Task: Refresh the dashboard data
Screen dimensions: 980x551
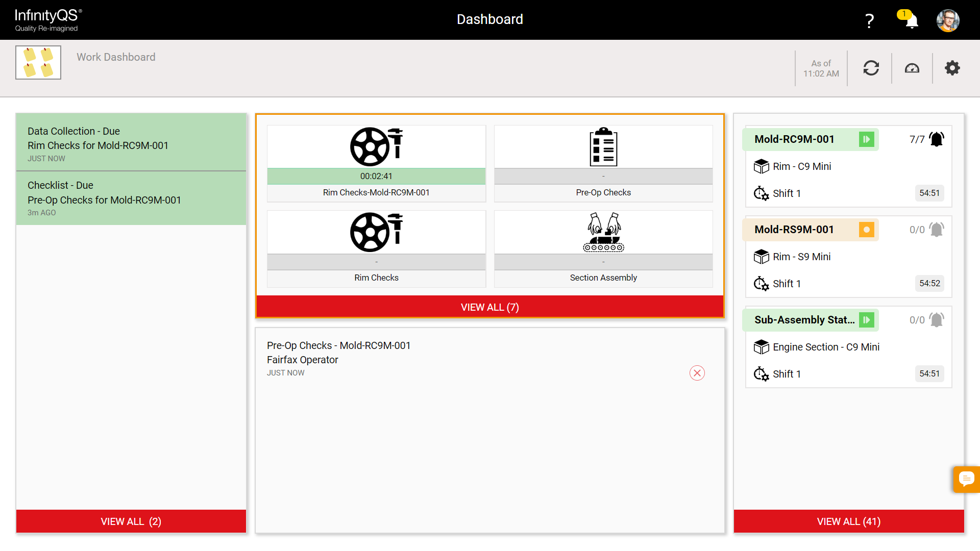Action: coord(871,68)
